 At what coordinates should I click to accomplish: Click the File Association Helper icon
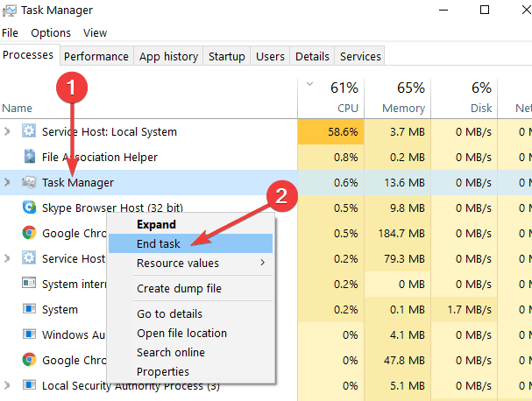29,158
